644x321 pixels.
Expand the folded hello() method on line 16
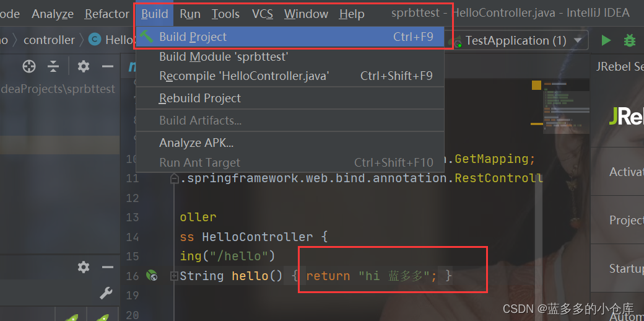175,276
